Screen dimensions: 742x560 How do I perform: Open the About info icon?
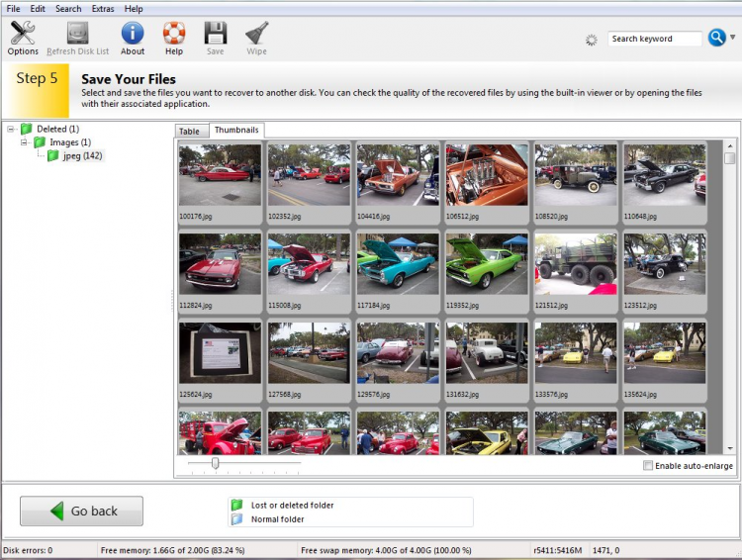pos(133,34)
